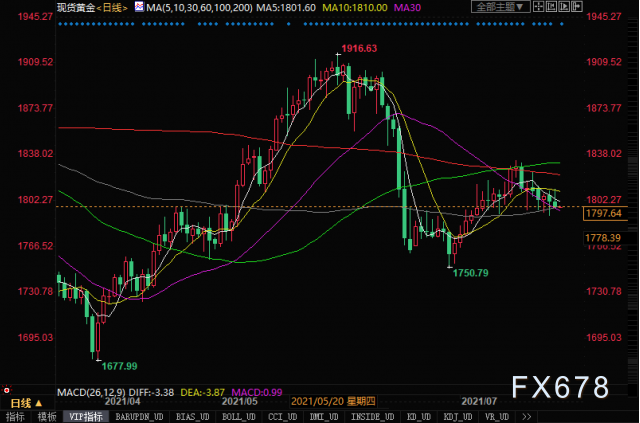Screen dimensions: 640x423
Task: Click the 1677.99 low price label
Action: point(120,366)
